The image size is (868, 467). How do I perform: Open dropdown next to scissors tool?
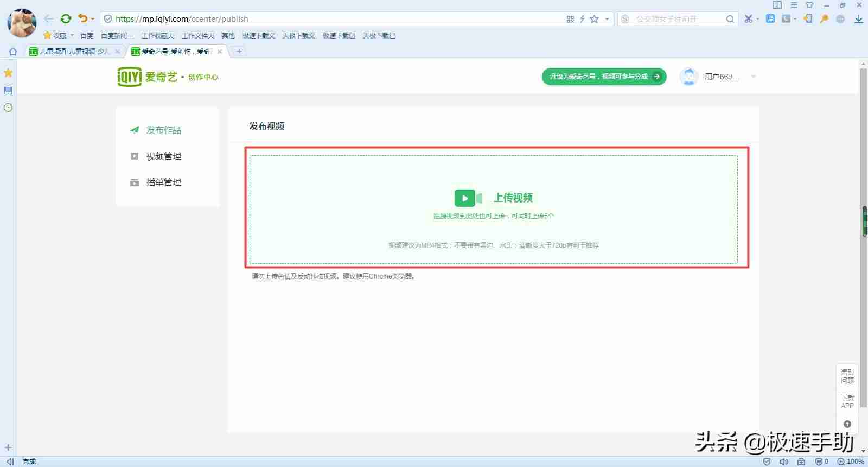[x=758, y=19]
